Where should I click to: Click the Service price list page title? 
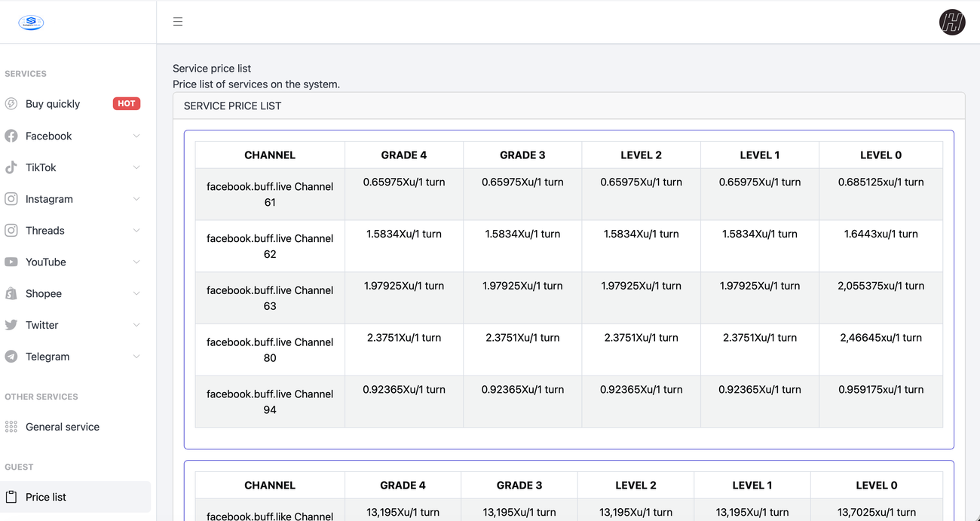212,68
